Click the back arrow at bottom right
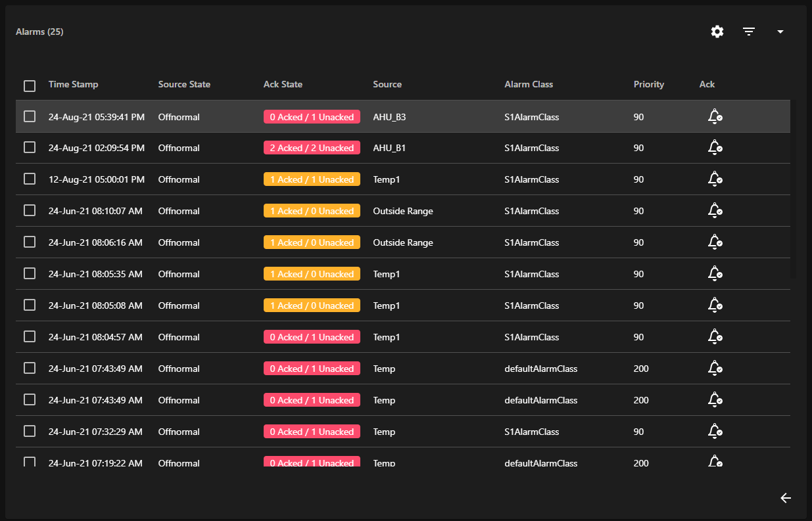This screenshot has width=812, height=521. tap(786, 498)
